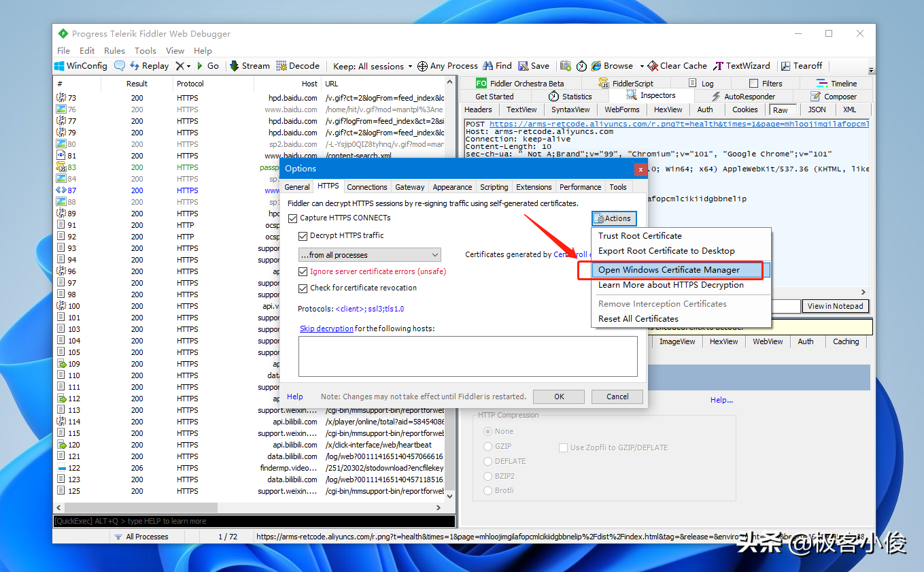Click the Clear Cache icon
924x572 pixels.
tap(653, 66)
